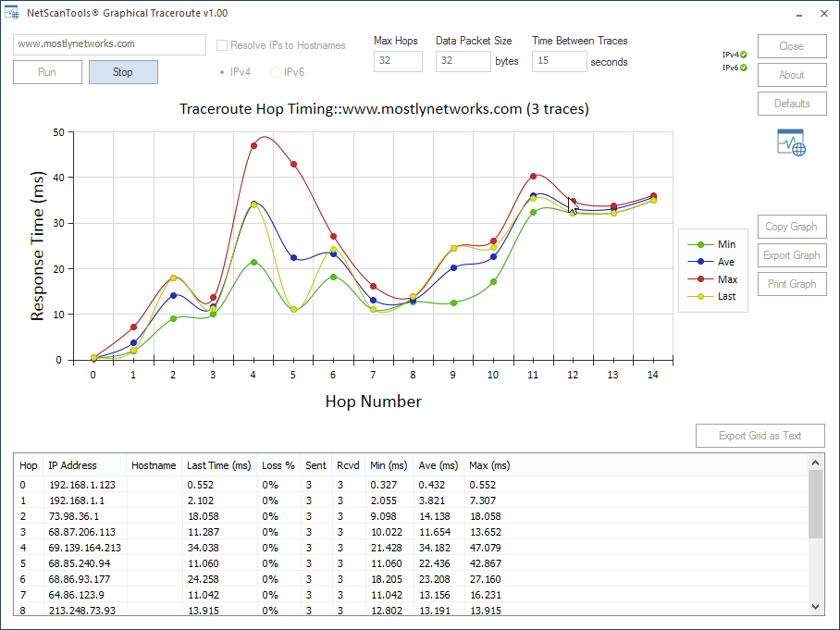
Task: Select row with IP 213.248.73.93
Action: tap(411, 610)
